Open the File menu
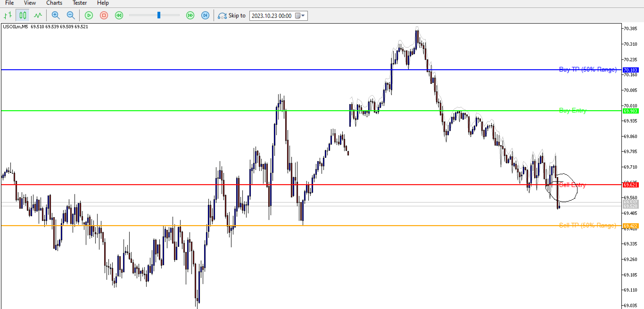This screenshot has width=644, height=309. (9, 3)
